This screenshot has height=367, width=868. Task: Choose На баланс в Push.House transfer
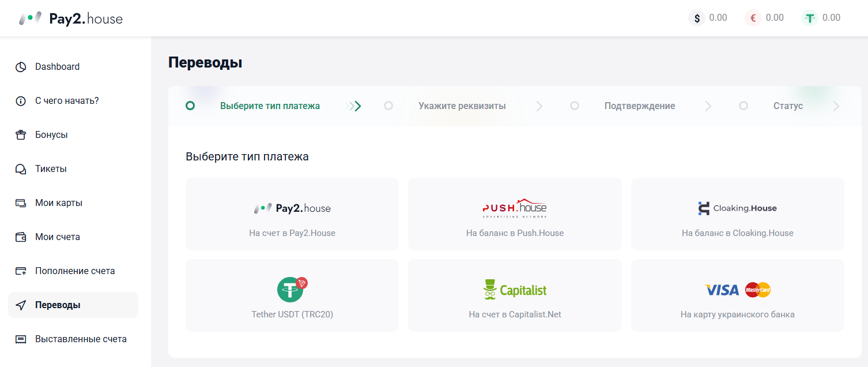(515, 214)
